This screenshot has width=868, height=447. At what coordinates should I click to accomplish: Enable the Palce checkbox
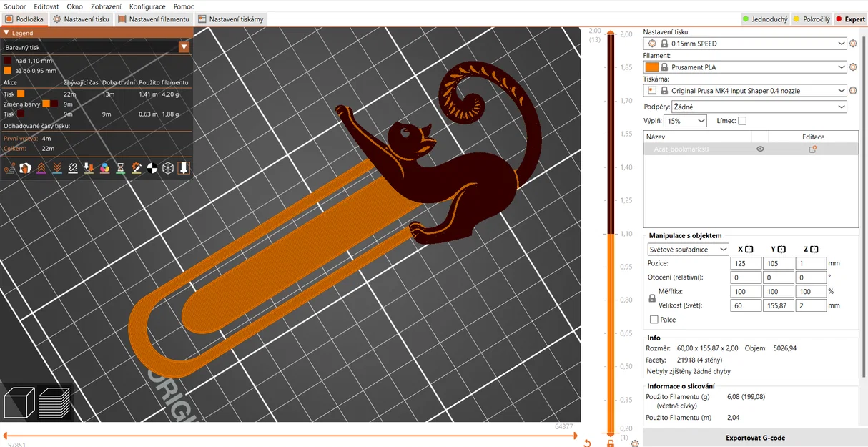pos(654,320)
